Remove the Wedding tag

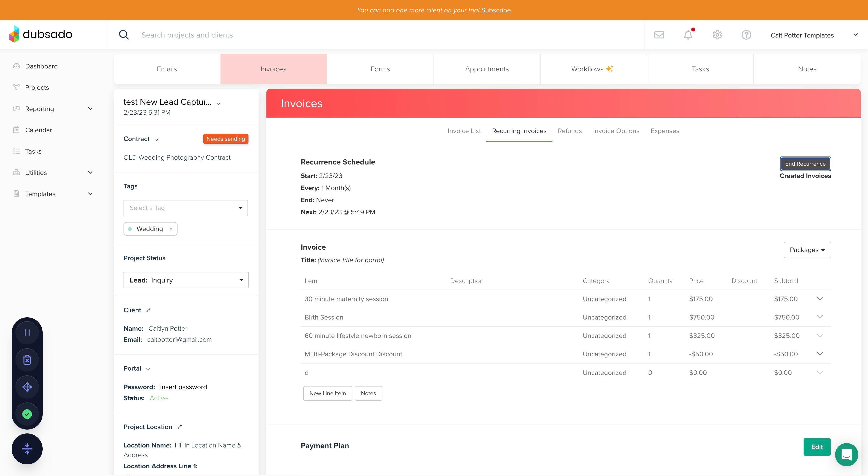[171, 229]
